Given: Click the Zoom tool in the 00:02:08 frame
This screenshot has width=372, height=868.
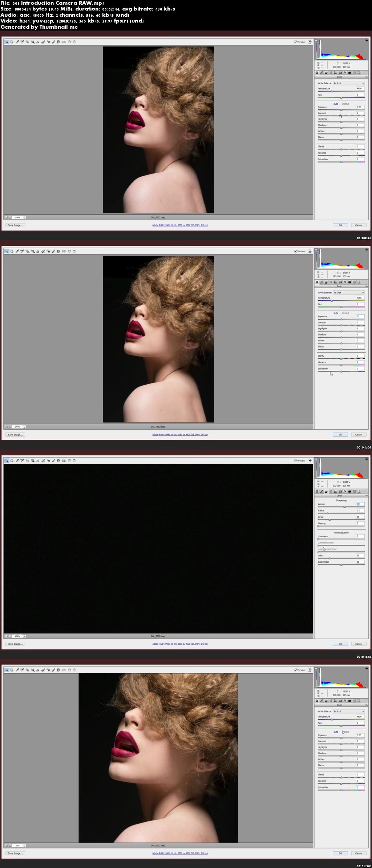Looking at the screenshot, I should click(x=7, y=670).
